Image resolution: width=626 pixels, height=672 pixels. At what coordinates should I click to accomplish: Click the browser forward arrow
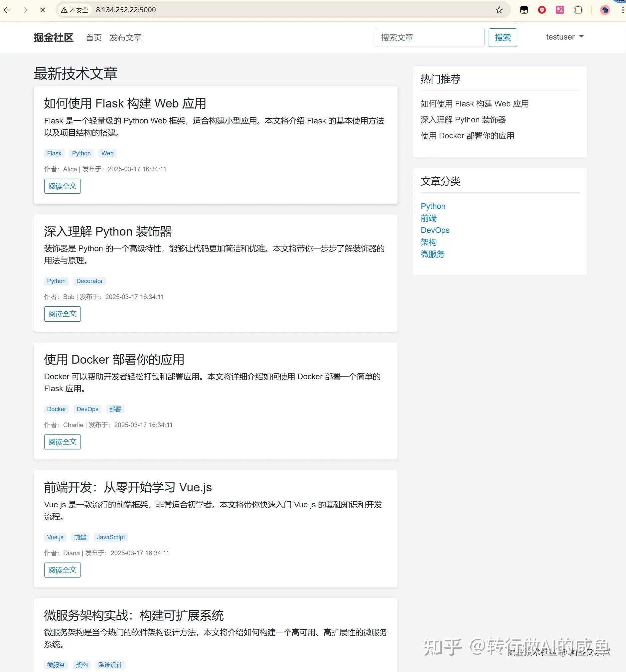click(25, 10)
